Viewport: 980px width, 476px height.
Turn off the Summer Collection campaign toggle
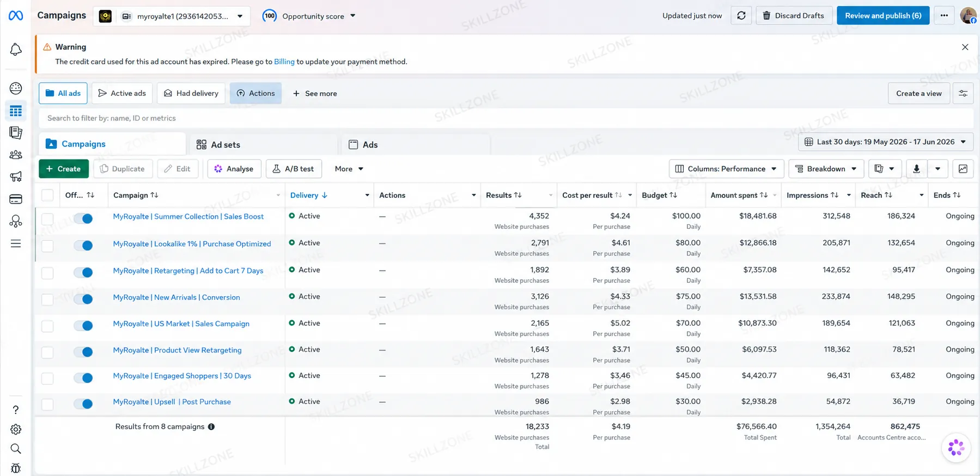point(83,218)
